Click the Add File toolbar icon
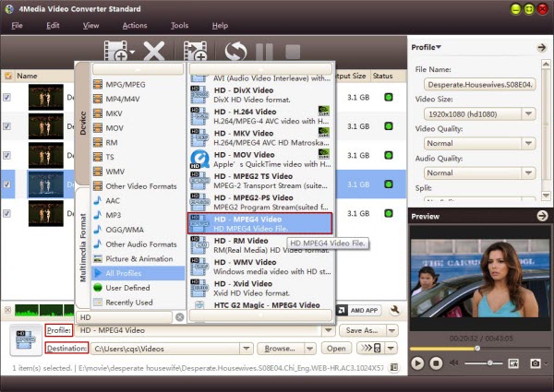554x392 pixels. coord(114,52)
